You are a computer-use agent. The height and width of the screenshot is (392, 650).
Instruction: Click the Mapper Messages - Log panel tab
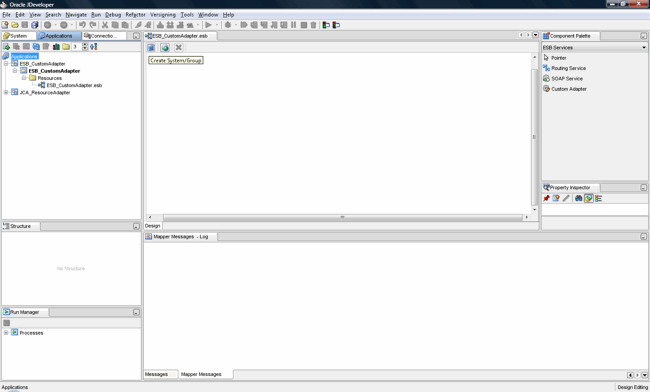180,237
